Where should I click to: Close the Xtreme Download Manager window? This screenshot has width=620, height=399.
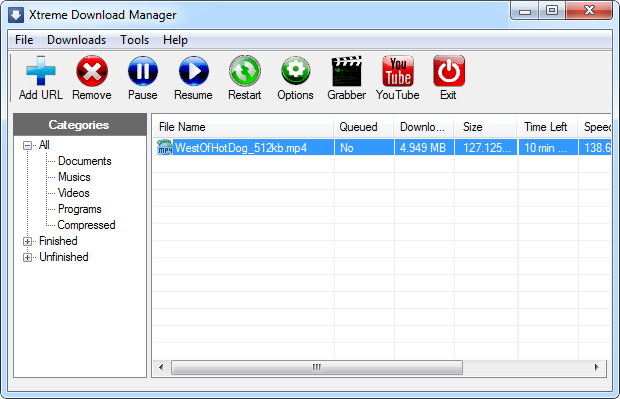click(x=589, y=11)
